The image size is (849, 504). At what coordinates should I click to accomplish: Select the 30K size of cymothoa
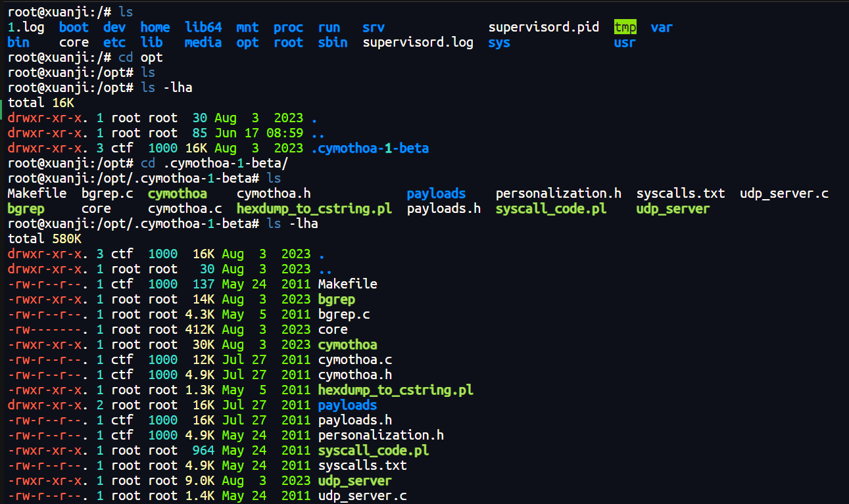[204, 345]
